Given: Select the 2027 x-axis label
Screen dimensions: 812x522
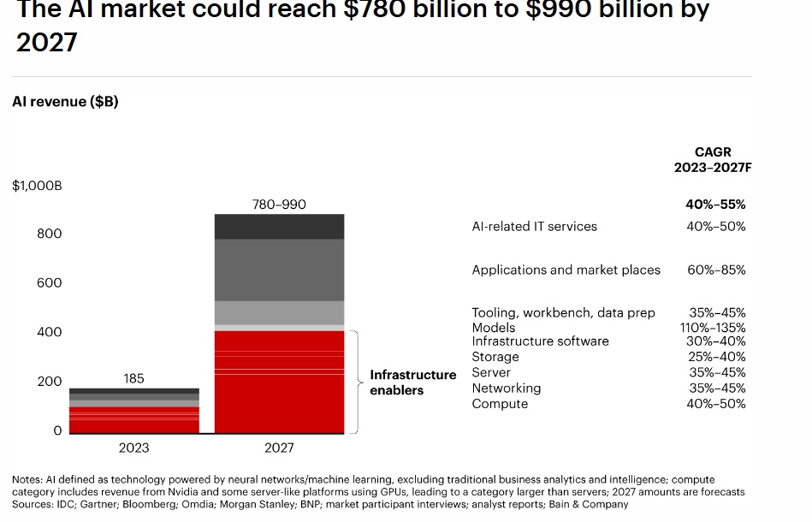Looking at the screenshot, I should coord(279,448).
